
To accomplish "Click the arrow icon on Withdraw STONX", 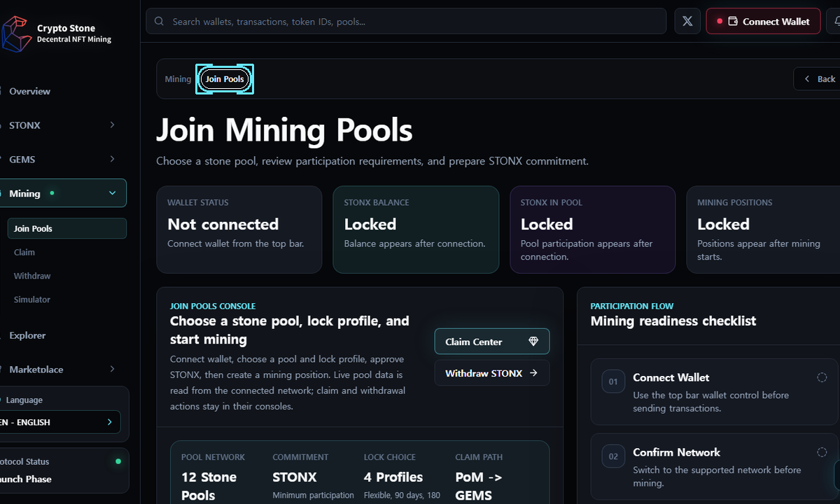I will [533, 373].
